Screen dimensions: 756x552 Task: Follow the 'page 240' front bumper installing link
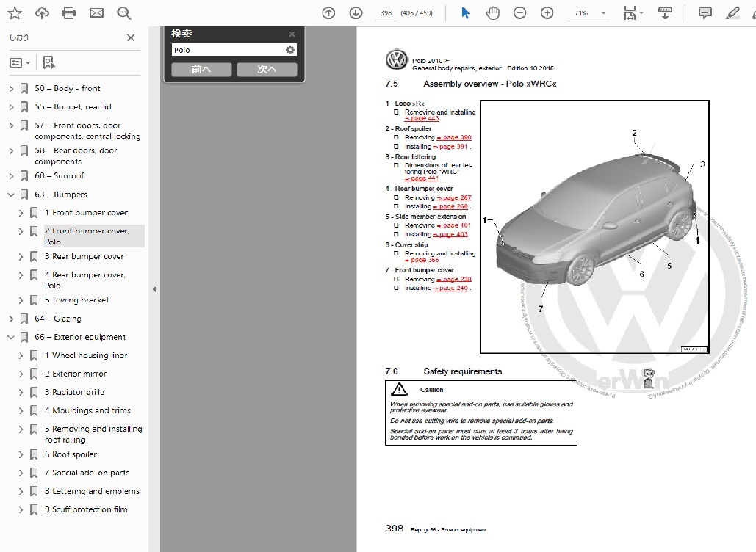point(450,288)
